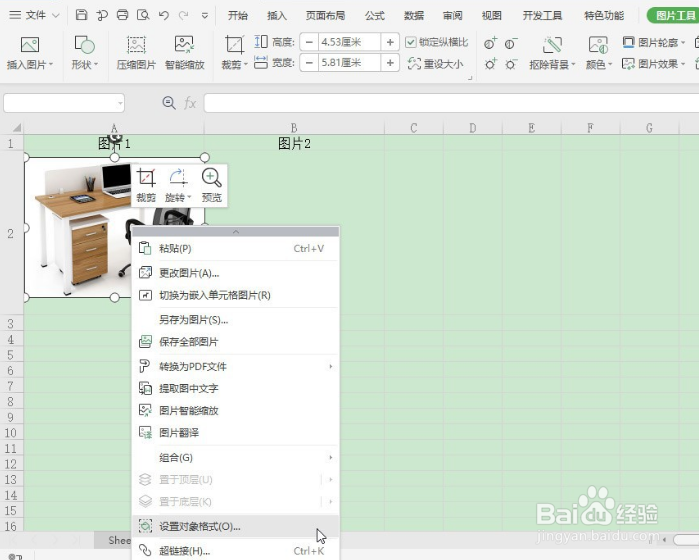Choose 更改图片(A)... in context menu
The width and height of the screenshot is (699, 560).
[236, 272]
